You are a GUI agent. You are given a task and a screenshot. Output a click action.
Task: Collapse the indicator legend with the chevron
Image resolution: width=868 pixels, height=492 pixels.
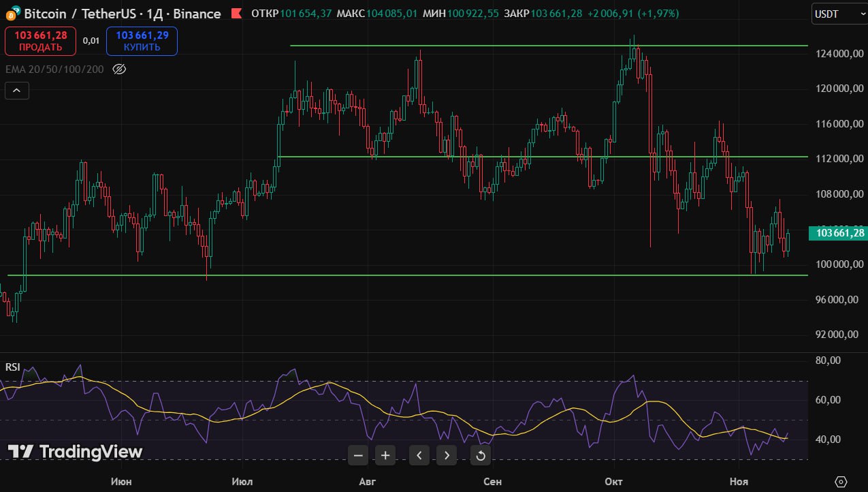17,91
